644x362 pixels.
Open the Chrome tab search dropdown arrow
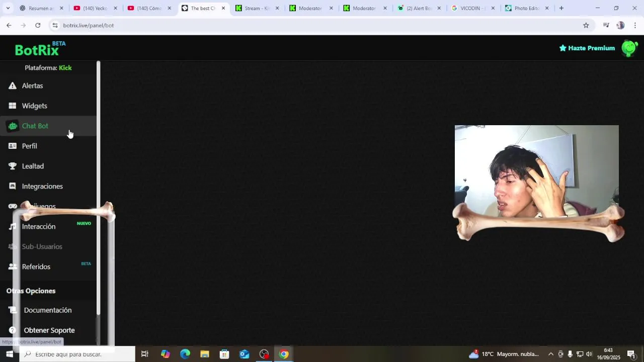[8, 8]
